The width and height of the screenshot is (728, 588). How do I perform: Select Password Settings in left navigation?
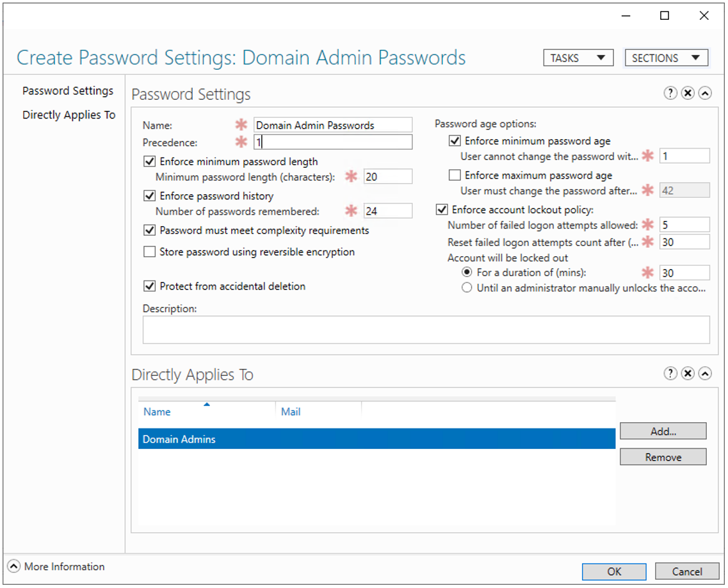coord(68,91)
